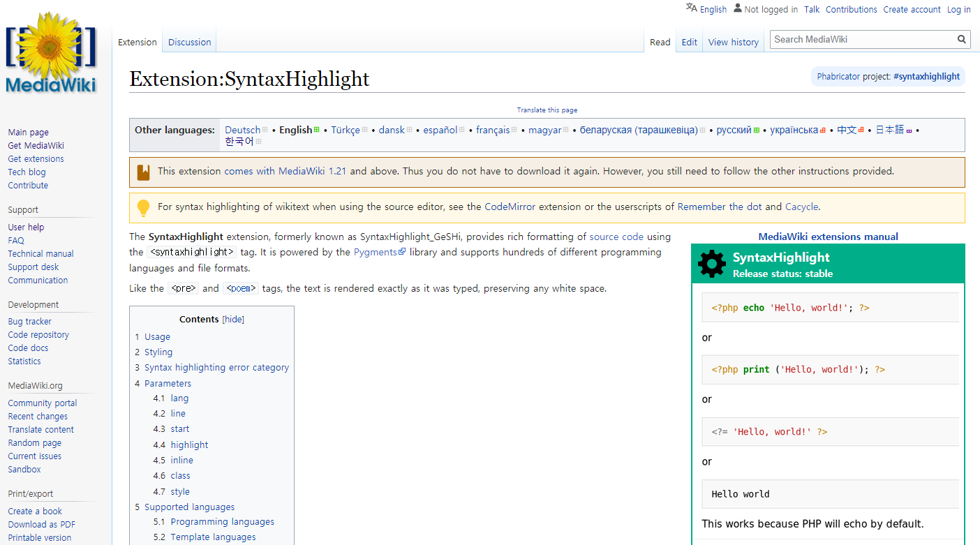Image resolution: width=980 pixels, height=545 pixels.
Task: Click Log in
Action: (x=959, y=9)
